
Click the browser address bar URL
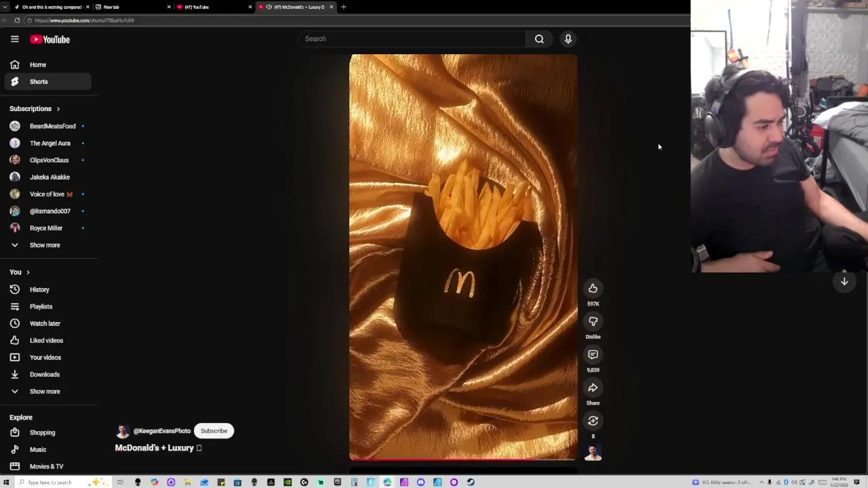[84, 20]
